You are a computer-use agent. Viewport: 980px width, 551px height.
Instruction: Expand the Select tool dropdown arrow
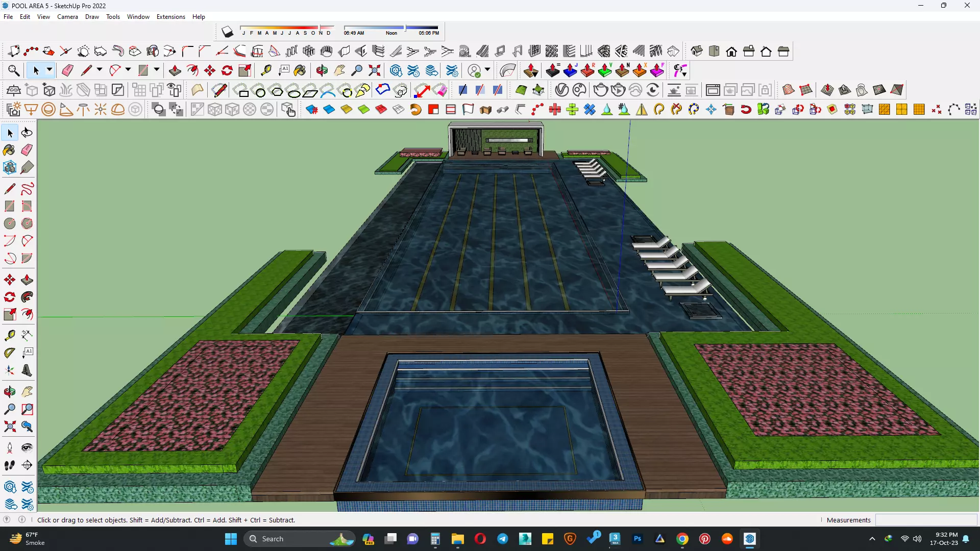click(50, 70)
